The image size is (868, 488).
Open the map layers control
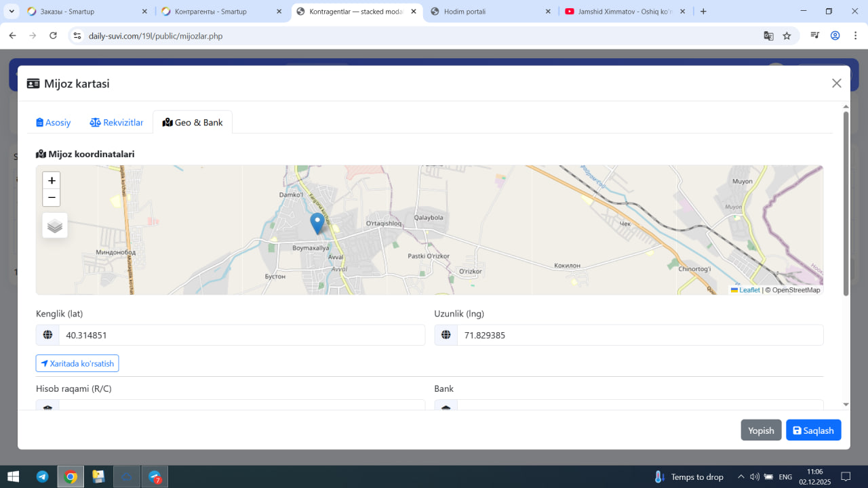(55, 226)
